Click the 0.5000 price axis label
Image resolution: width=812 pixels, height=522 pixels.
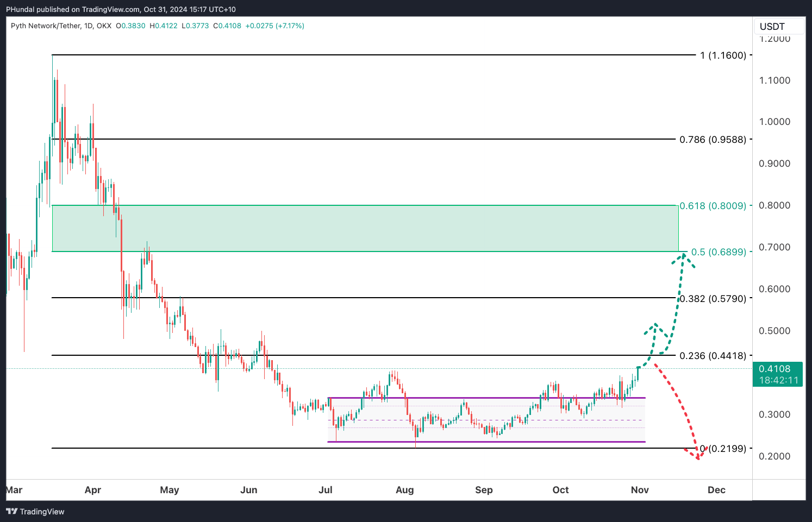(774, 331)
